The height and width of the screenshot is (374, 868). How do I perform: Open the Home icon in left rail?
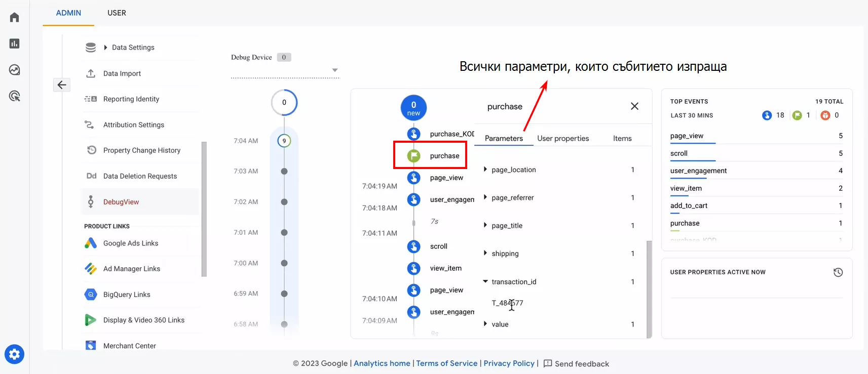[14, 17]
